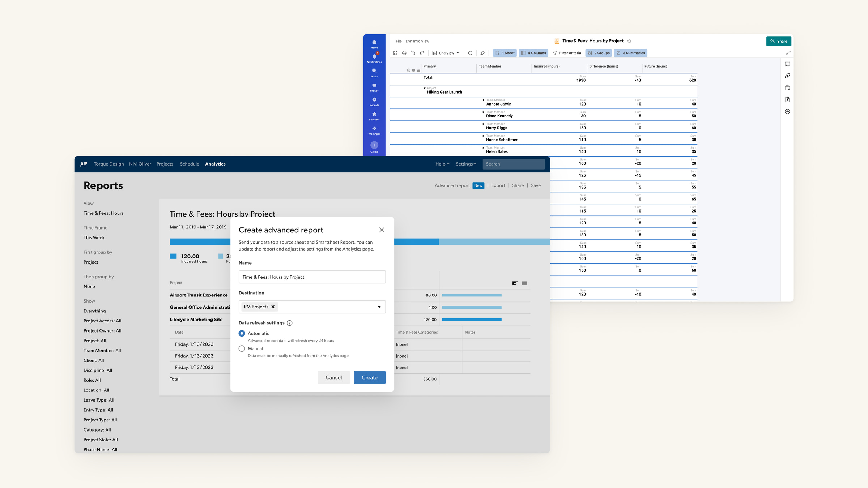Screen dimensions: 868x488
Task: Click the highlighter icon in report toolbar
Action: tap(482, 53)
